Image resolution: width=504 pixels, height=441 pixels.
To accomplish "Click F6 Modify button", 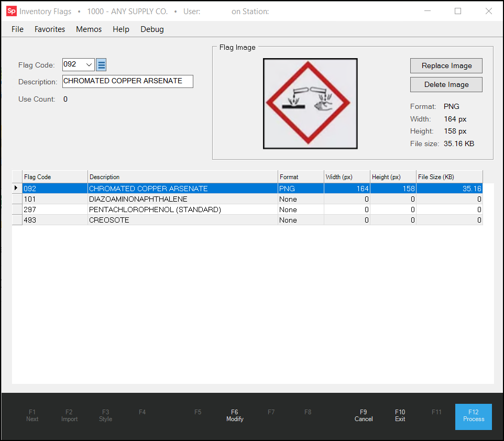I will pos(235,416).
